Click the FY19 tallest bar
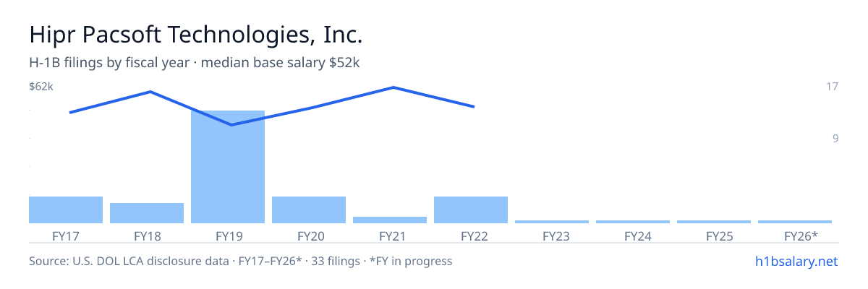This screenshot has width=868, height=289. [228, 167]
